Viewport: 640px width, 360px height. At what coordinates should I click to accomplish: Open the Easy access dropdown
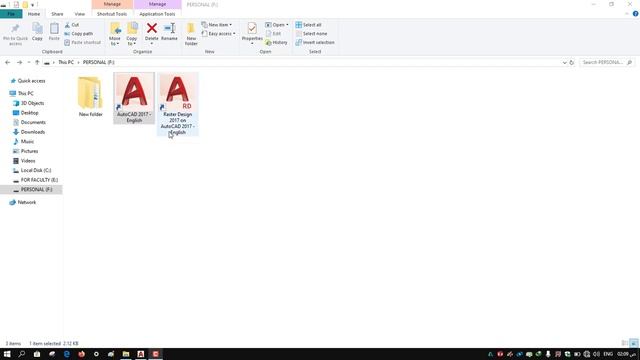(218, 33)
